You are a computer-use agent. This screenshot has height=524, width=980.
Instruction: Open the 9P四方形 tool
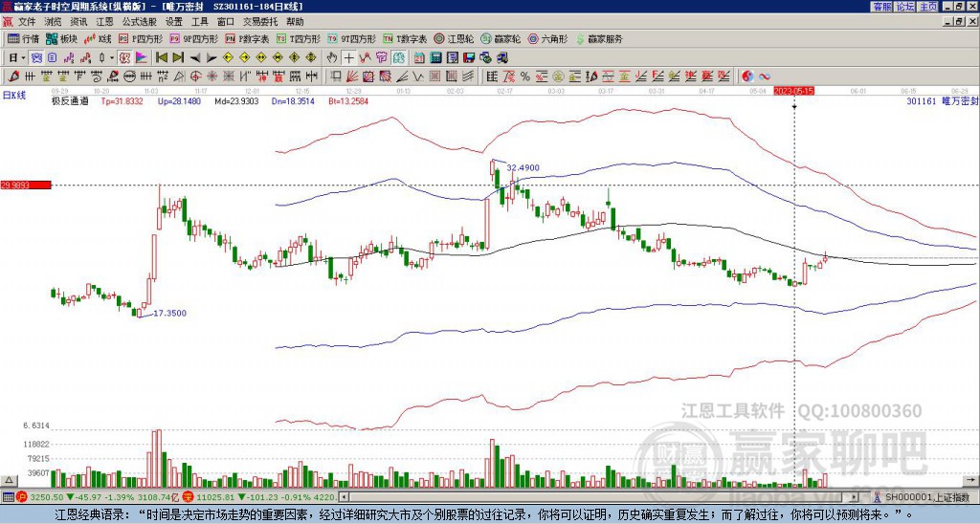194,38
